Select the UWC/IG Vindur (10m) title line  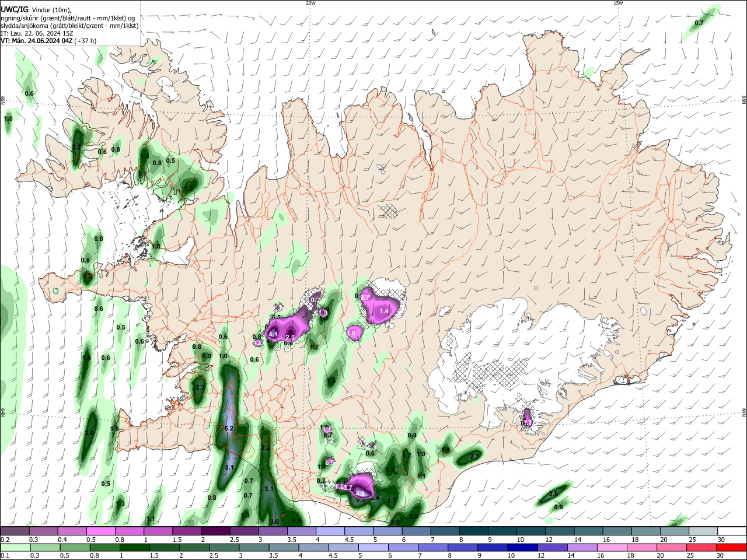[x=37, y=10]
